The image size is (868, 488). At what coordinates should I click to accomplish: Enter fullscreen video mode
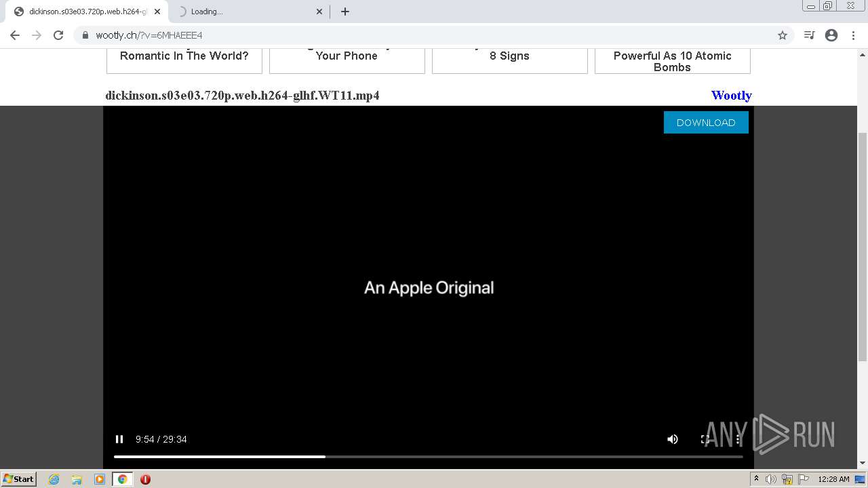[x=705, y=439]
